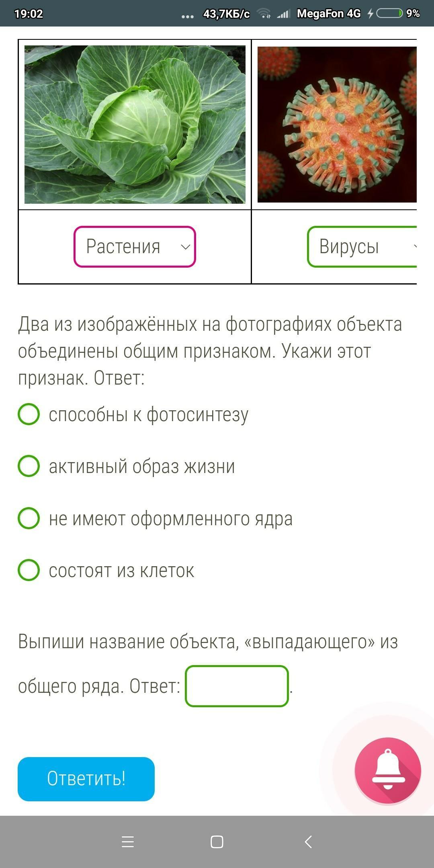Tap the 19:02 clock in status bar
This screenshot has width=434, height=868.
click(x=29, y=14)
